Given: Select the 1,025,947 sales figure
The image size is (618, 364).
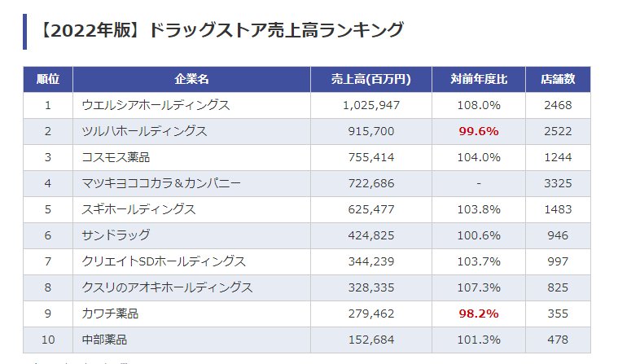Looking at the screenshot, I should point(370,105).
